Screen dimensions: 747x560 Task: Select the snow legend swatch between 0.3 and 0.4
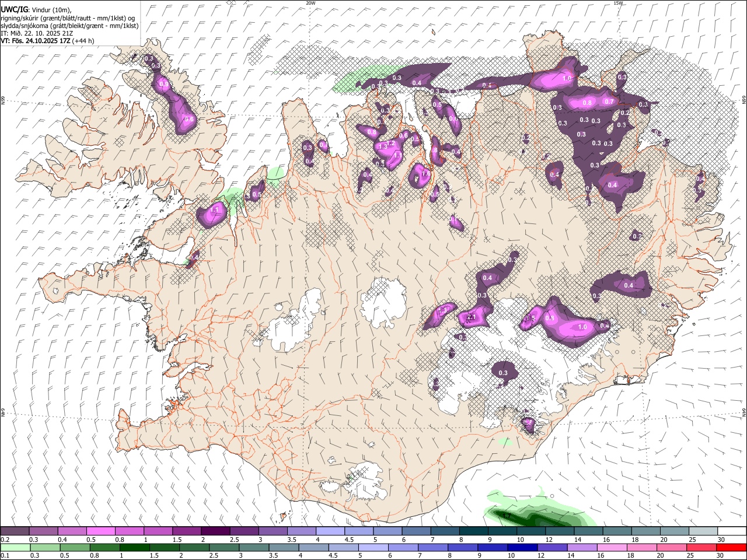(x=44, y=531)
